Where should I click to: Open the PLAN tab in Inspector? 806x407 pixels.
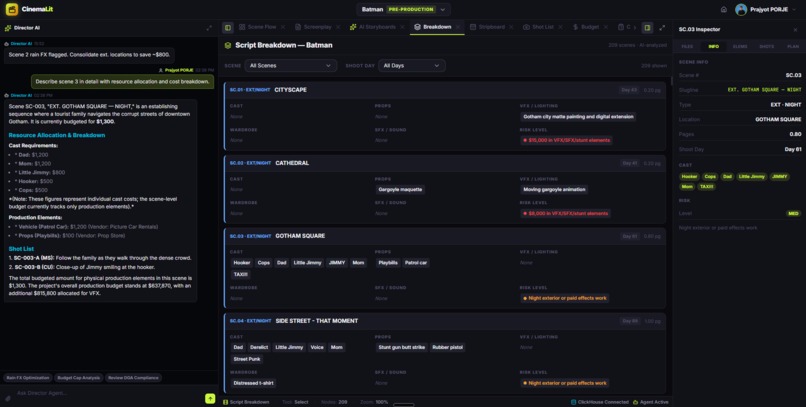[793, 47]
